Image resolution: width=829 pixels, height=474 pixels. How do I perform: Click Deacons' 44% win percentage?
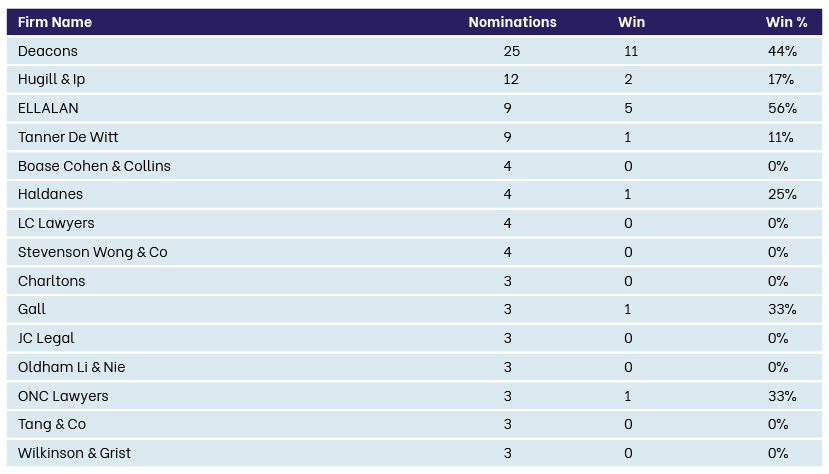click(x=782, y=51)
